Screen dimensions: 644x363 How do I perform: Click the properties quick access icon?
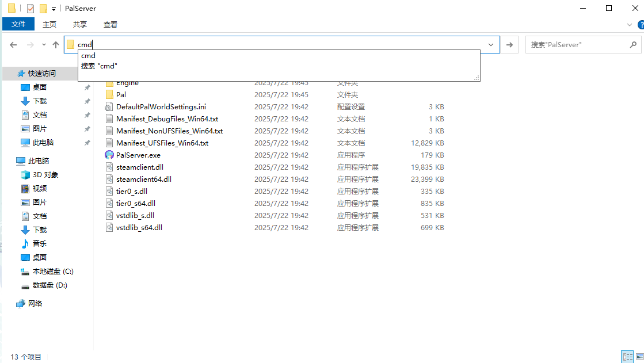point(30,8)
